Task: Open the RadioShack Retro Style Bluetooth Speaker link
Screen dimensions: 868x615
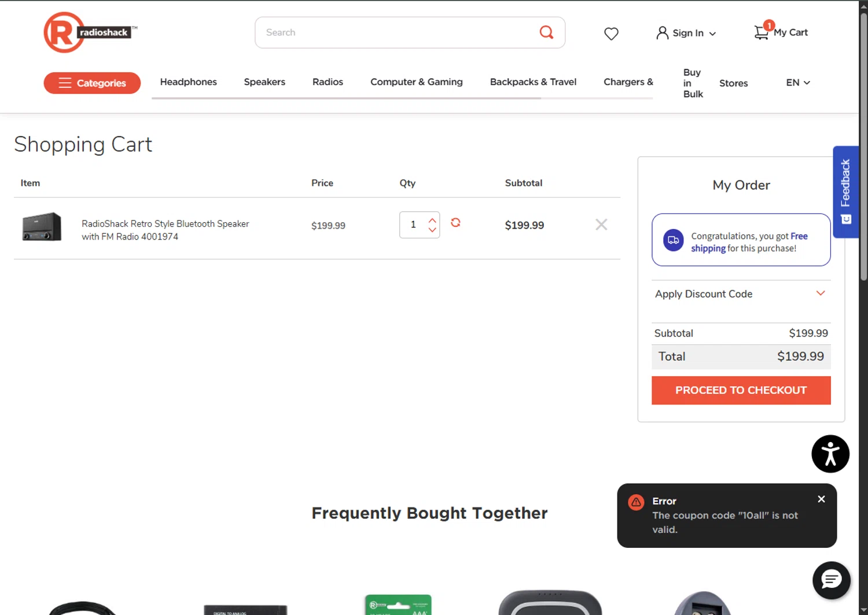Action: tap(165, 230)
